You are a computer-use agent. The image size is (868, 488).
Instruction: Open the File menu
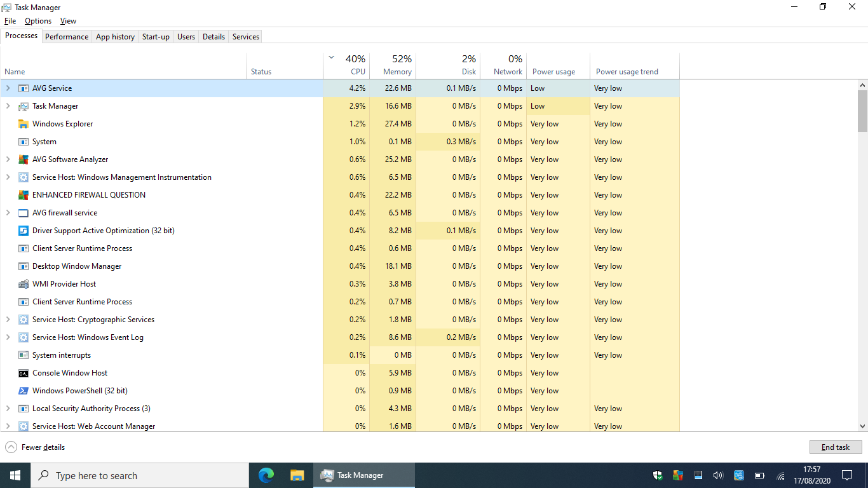point(10,21)
